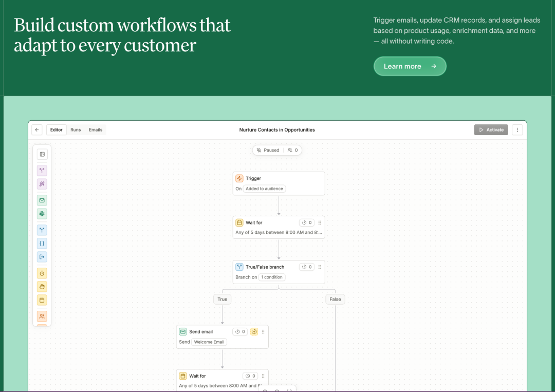This screenshot has width=555, height=392.
Task: Select the True/False branch node icon
Action: point(239,267)
